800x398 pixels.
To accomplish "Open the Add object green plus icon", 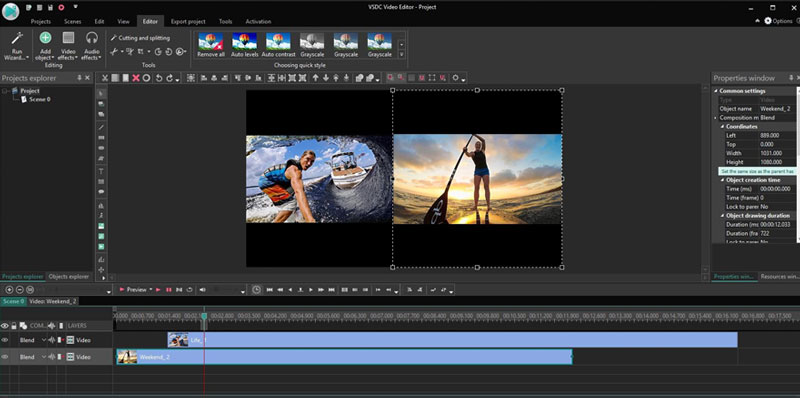I will [45, 38].
